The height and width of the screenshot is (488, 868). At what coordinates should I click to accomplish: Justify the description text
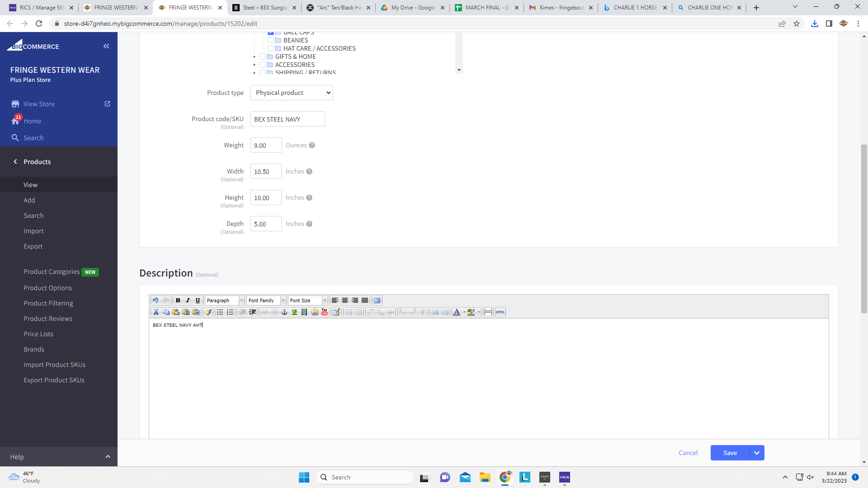(365, 300)
